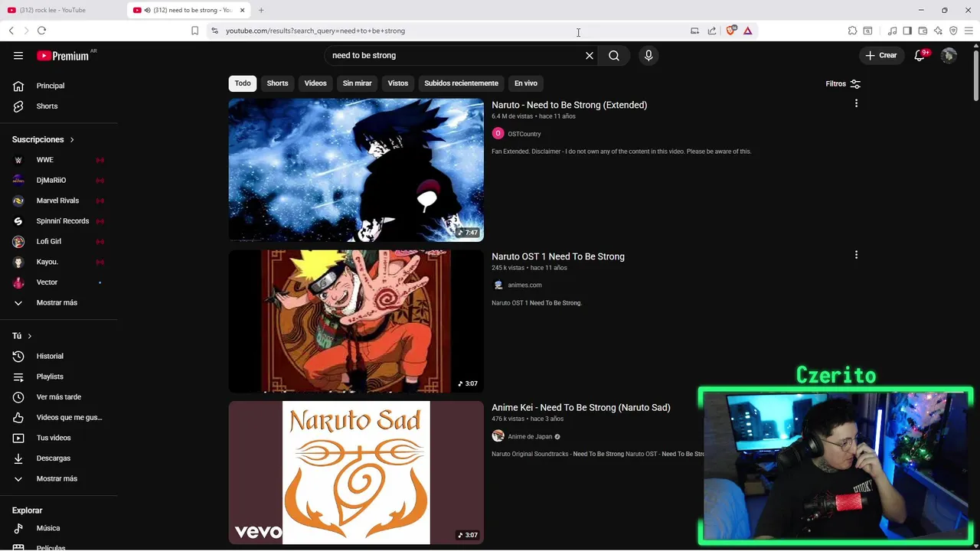Select the En vivo filter chip
Image resolution: width=980 pixels, height=551 pixels.
tap(525, 83)
